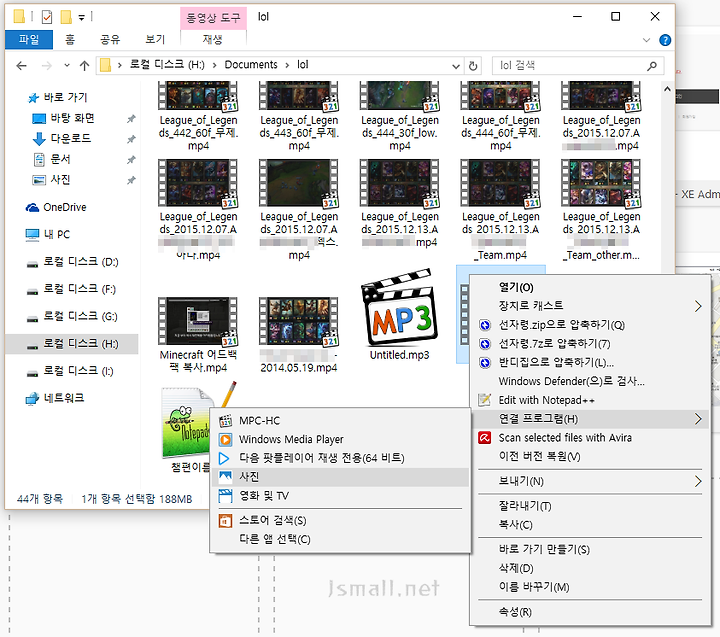Select 바탕 화면 in navigation pane
Screen dimensions: 720x637
(72, 118)
